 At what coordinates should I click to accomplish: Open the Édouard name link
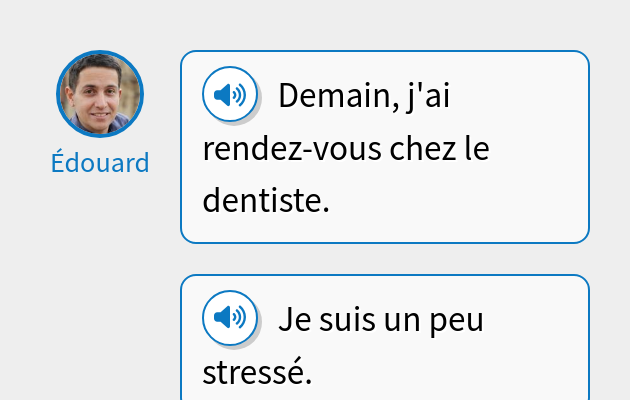(x=100, y=163)
